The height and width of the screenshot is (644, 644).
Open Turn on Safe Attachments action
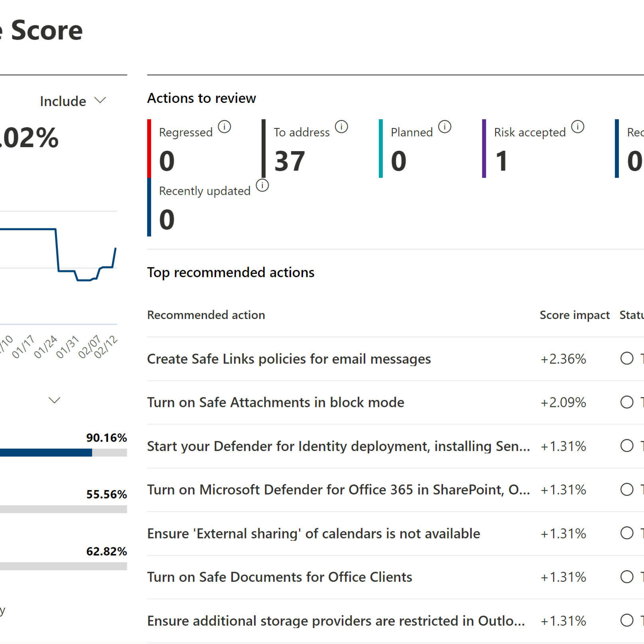tap(275, 403)
